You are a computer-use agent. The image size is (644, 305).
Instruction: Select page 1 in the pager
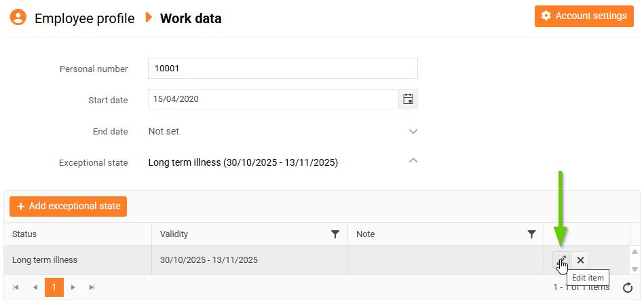tap(54, 287)
